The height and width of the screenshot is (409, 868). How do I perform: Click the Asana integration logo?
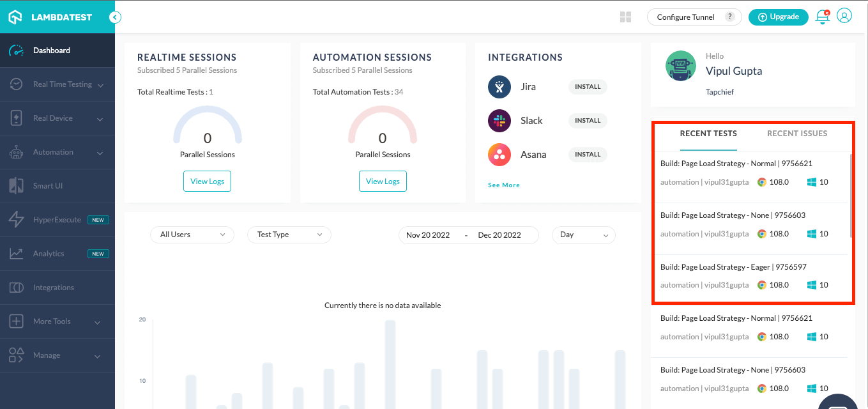tap(499, 155)
